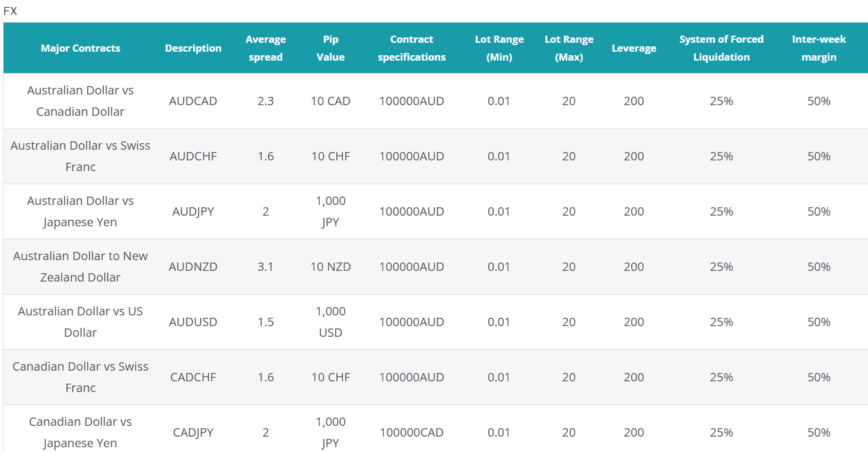
Task: Select the AUDNZD description cell
Action: 193,267
